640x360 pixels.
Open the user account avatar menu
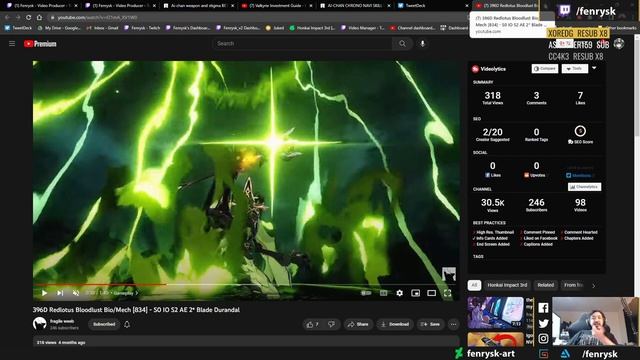click(x=619, y=44)
